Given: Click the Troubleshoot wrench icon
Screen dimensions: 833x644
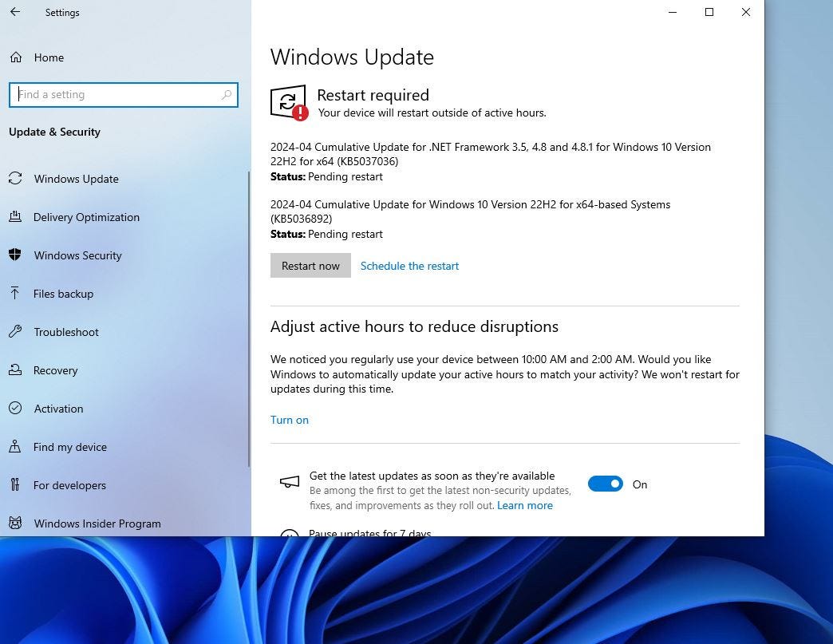Looking at the screenshot, I should click(15, 331).
